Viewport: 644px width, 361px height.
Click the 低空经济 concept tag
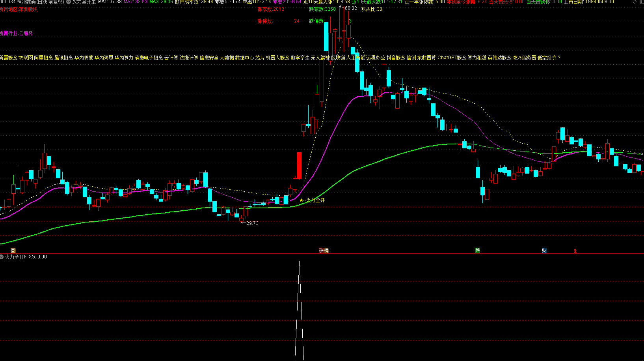pos(547,58)
